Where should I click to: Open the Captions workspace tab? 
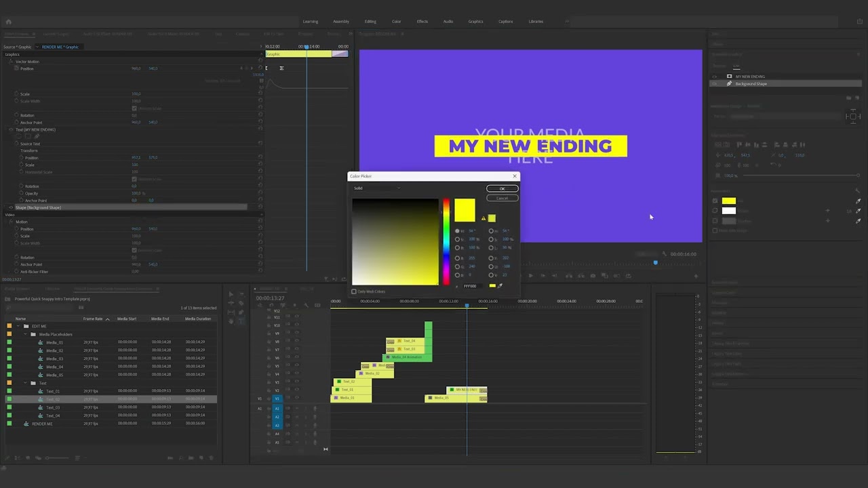pyautogui.click(x=506, y=22)
